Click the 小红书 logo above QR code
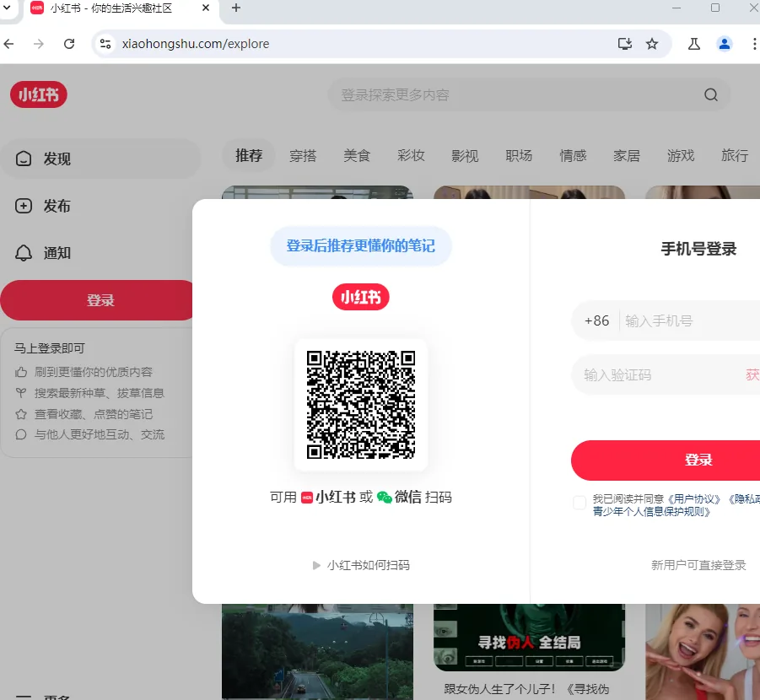Image resolution: width=760 pixels, height=700 pixels. 361,297
